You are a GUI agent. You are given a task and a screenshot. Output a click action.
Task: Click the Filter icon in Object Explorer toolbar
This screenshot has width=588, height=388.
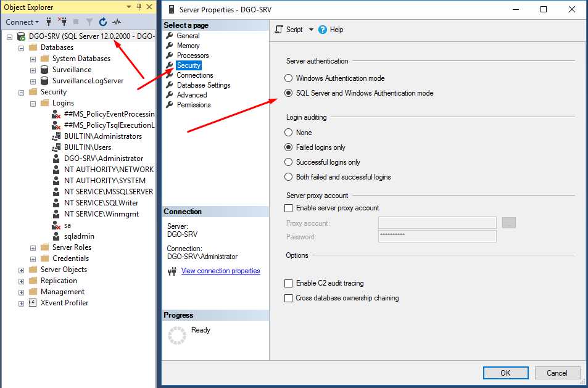point(89,22)
